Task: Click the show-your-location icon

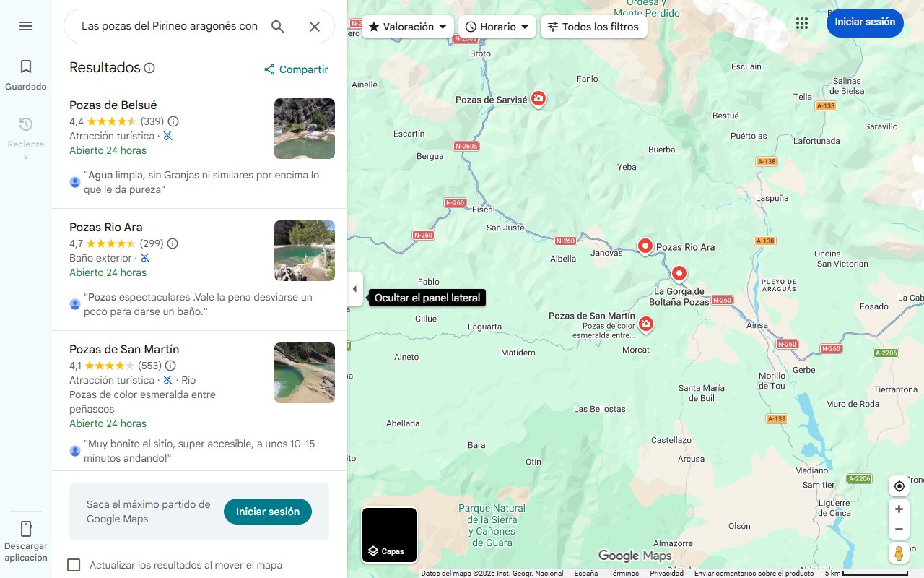Action: point(899,486)
